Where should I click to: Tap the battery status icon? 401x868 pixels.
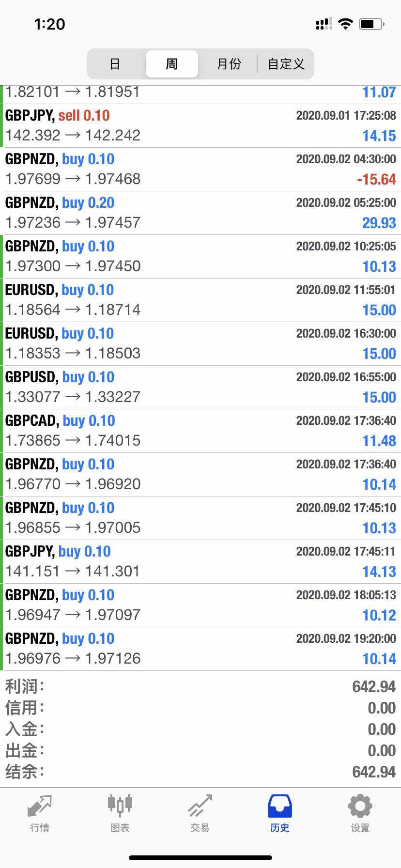371,24
